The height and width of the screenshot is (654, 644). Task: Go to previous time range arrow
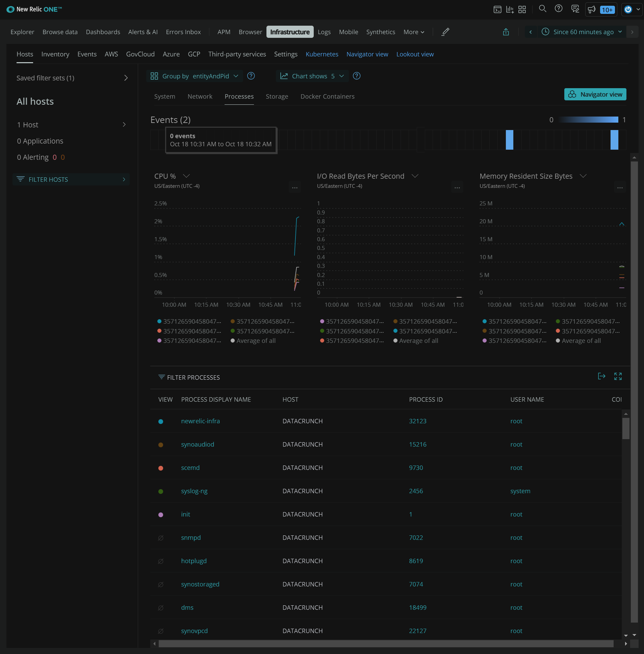click(530, 32)
